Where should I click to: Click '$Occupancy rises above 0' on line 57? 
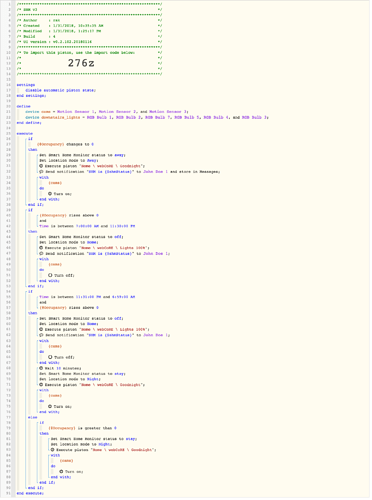(69, 308)
